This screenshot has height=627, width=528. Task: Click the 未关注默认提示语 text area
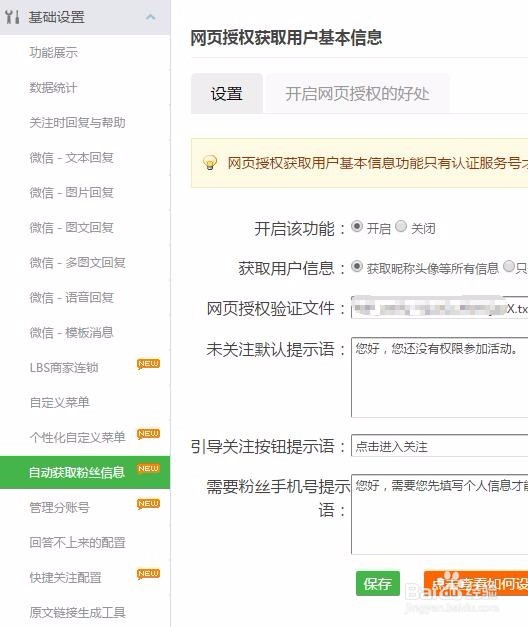440,377
